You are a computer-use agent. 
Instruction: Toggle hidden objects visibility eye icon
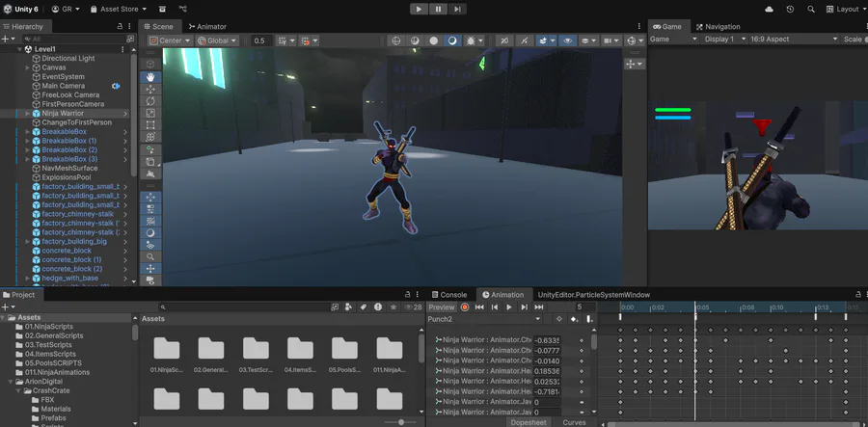point(567,40)
